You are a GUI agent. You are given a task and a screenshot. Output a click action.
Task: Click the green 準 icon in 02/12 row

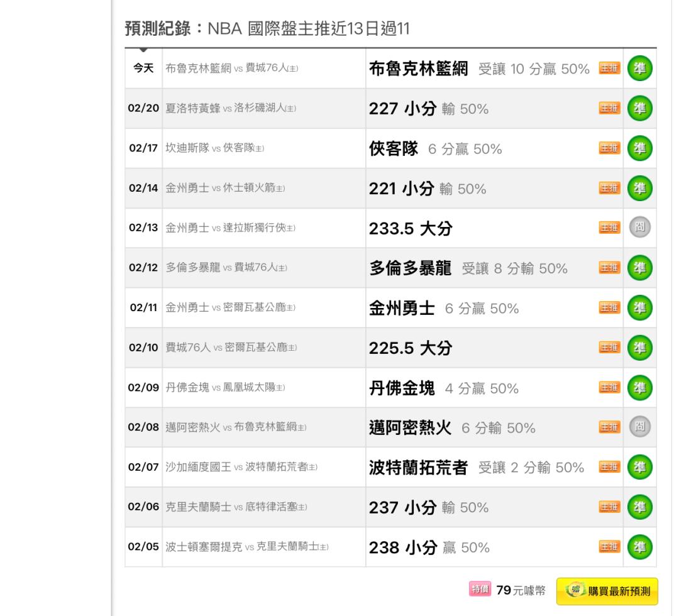click(x=639, y=268)
